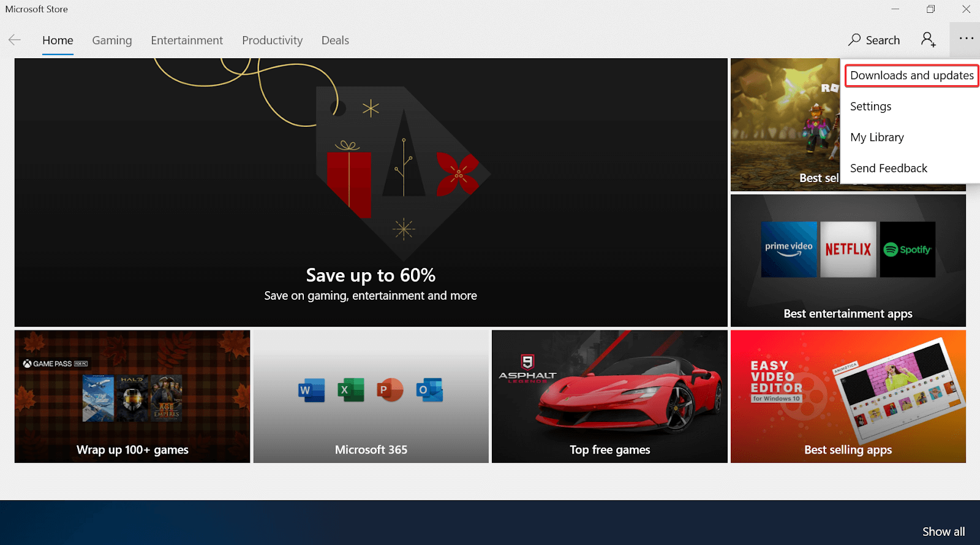980x545 pixels.
Task: Click the Excel icon
Action: (x=350, y=390)
